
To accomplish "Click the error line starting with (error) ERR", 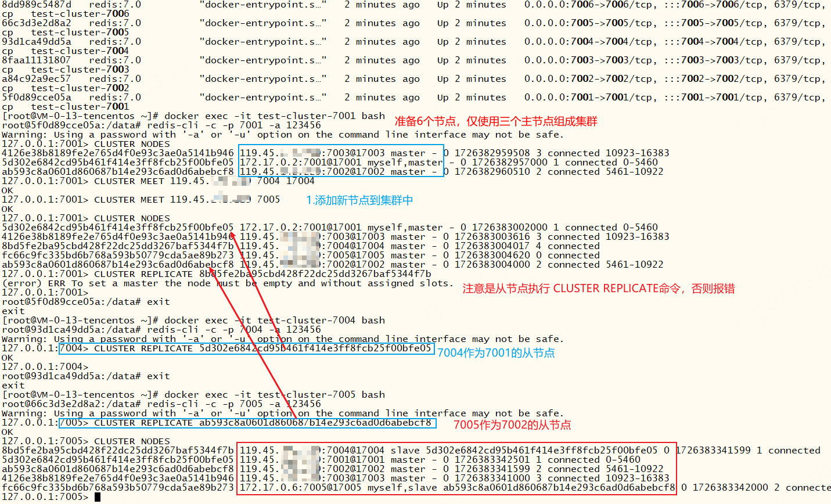I will pos(228,283).
